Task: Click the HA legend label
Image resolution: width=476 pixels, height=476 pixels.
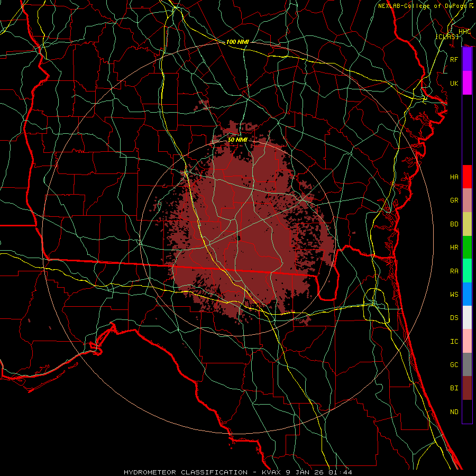Action: click(x=454, y=177)
